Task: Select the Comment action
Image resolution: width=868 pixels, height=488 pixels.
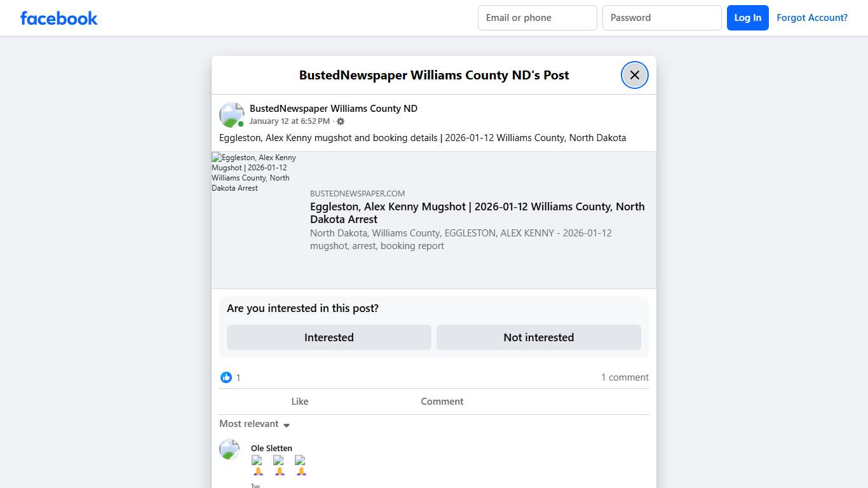Action: click(x=442, y=401)
